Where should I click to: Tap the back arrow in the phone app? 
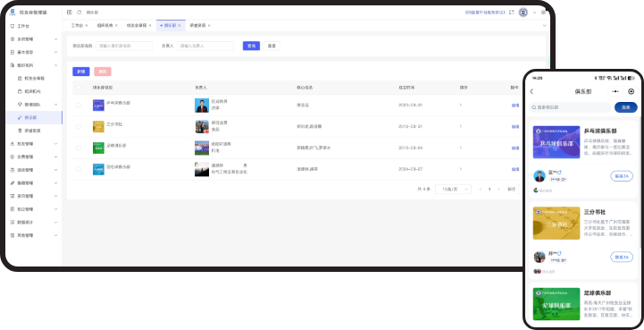coord(531,91)
